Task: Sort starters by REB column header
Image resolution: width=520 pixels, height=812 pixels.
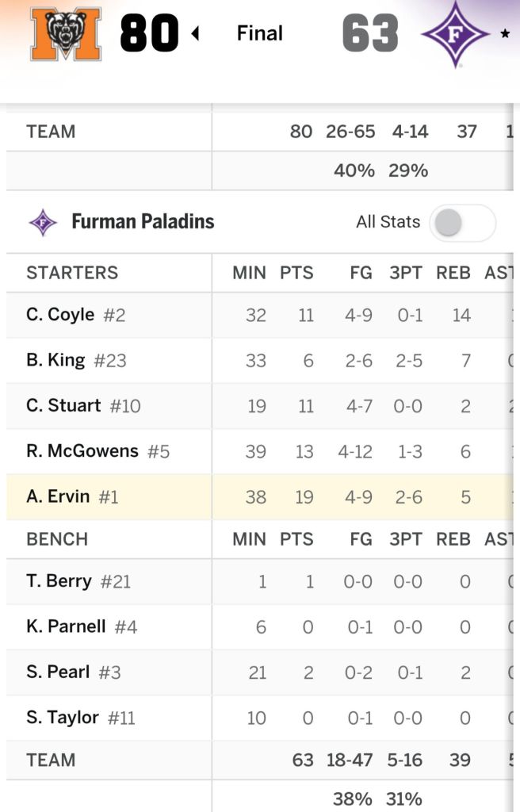Action: 453,273
